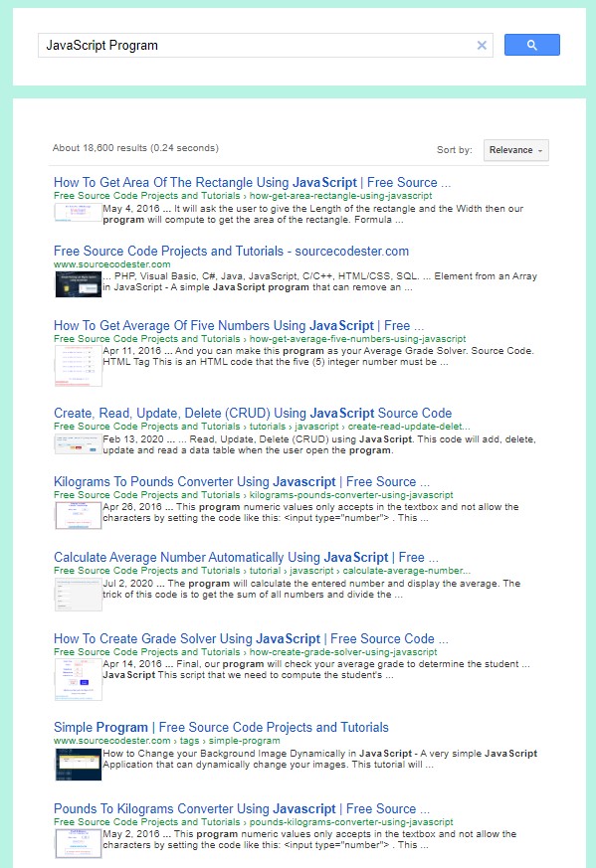Click inside the JavaScript Program search field

[255, 46]
